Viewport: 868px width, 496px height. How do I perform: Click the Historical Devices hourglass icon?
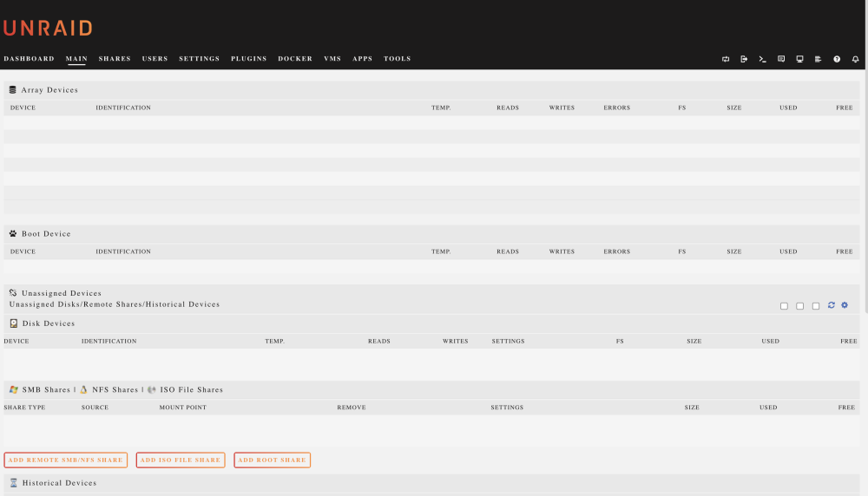click(x=14, y=483)
